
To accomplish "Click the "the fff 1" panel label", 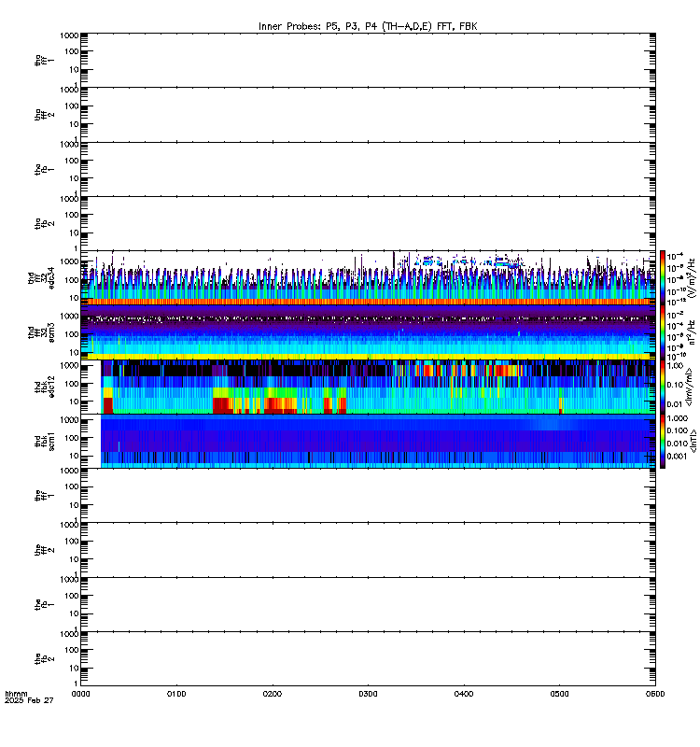I will 44,496.
